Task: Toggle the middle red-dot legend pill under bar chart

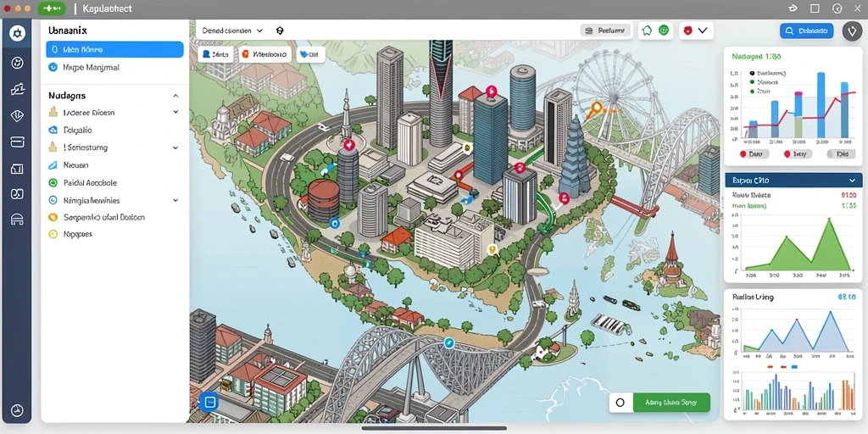Action: 795,154
